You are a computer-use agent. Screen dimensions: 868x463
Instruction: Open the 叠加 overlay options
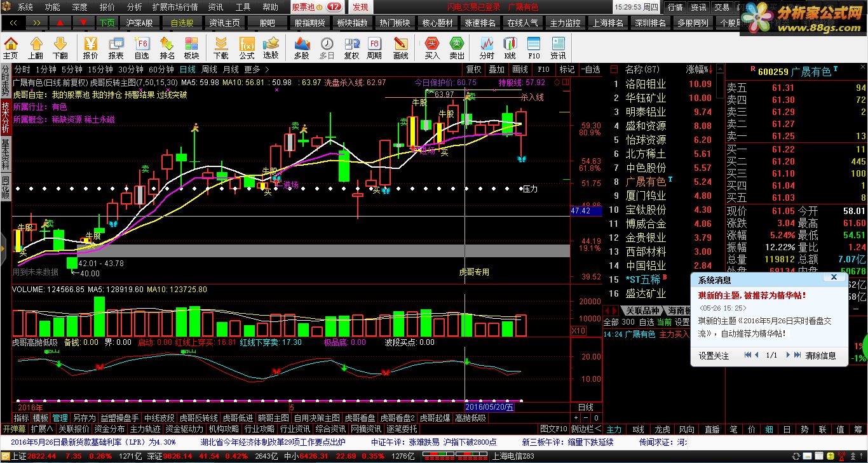pos(497,69)
